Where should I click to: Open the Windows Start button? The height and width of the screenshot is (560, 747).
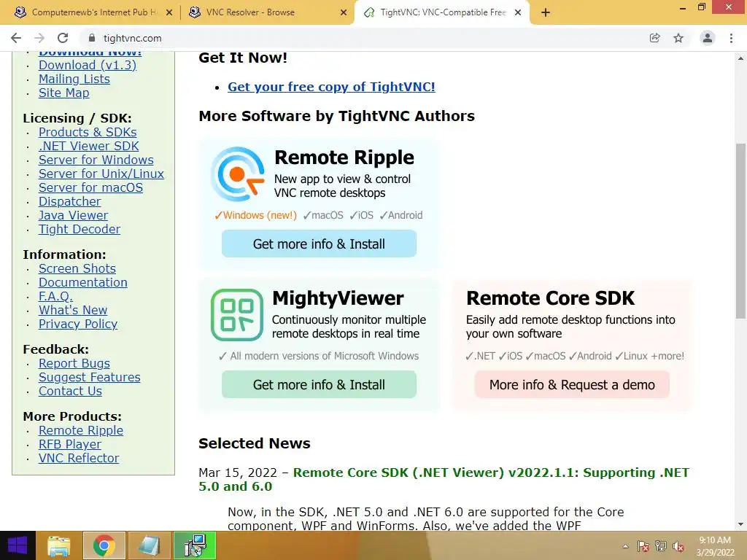tap(18, 545)
